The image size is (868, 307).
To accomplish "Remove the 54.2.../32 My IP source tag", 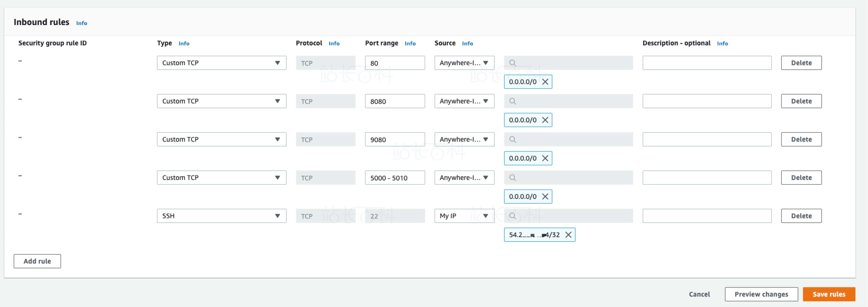I will click(568, 235).
